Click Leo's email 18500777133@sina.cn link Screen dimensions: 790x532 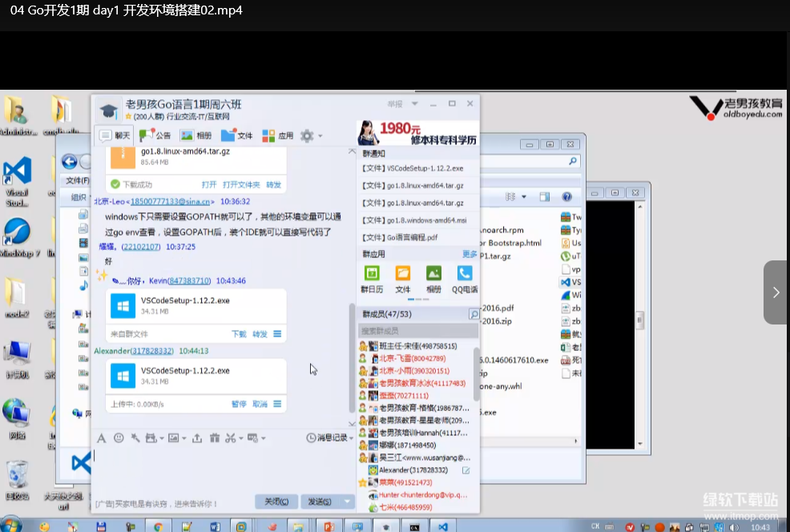tap(171, 202)
